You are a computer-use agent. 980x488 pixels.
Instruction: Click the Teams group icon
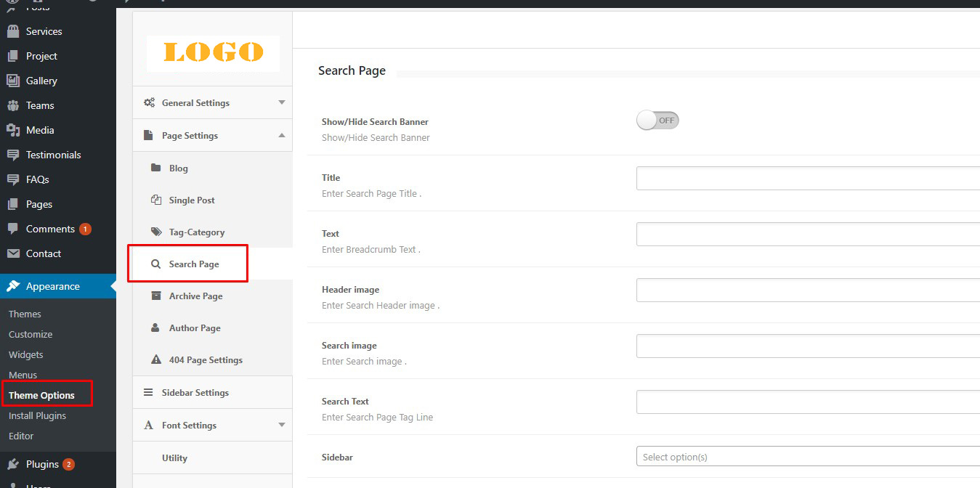13,105
